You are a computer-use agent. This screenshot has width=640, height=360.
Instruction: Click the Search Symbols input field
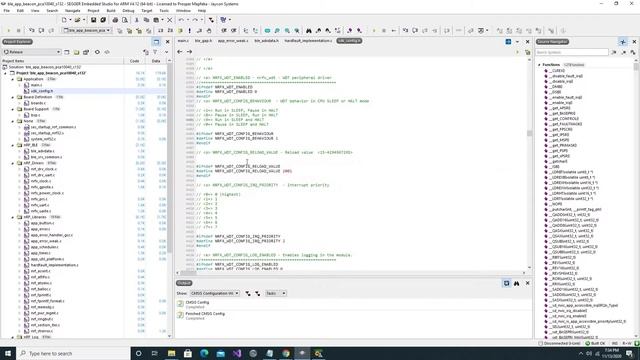pyautogui.click(x=572, y=52)
